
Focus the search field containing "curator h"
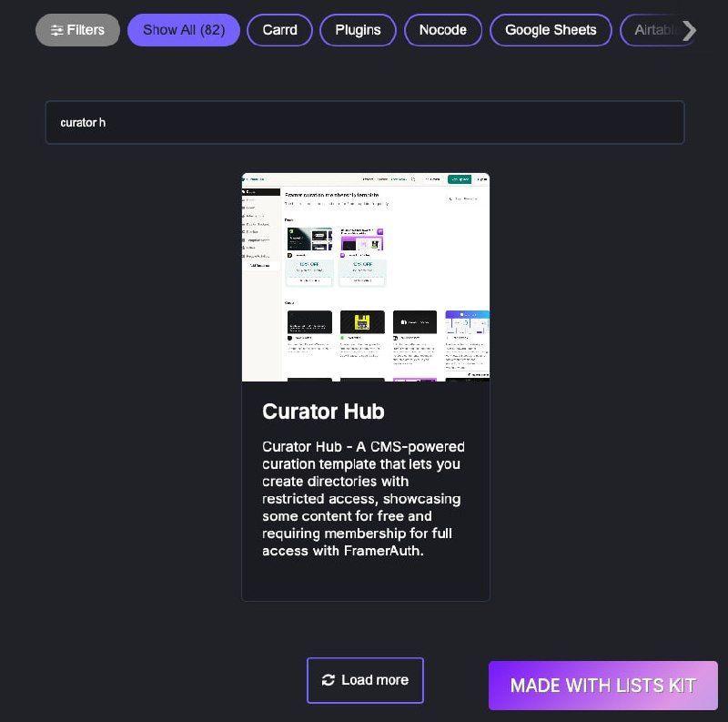(x=365, y=123)
